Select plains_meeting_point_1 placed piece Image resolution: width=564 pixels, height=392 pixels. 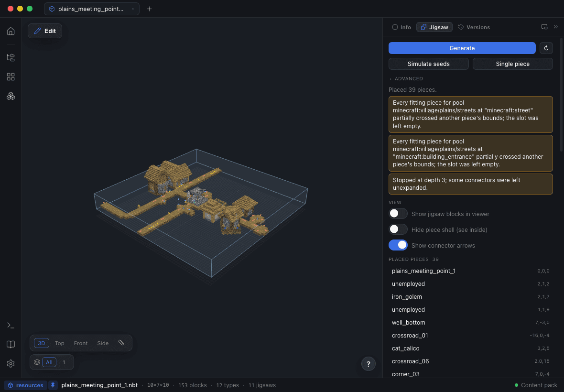click(x=470, y=271)
